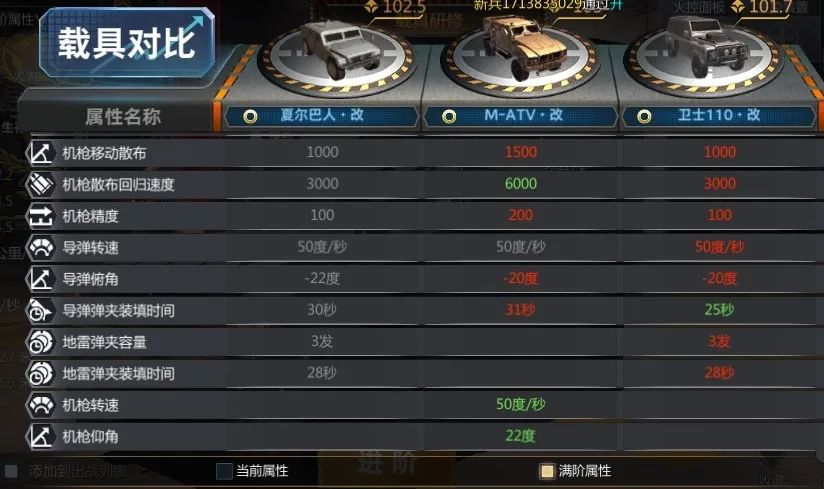The height and width of the screenshot is (489, 824).
Task: Select the 夏尔巴人·改 radio button
Action: (250, 116)
